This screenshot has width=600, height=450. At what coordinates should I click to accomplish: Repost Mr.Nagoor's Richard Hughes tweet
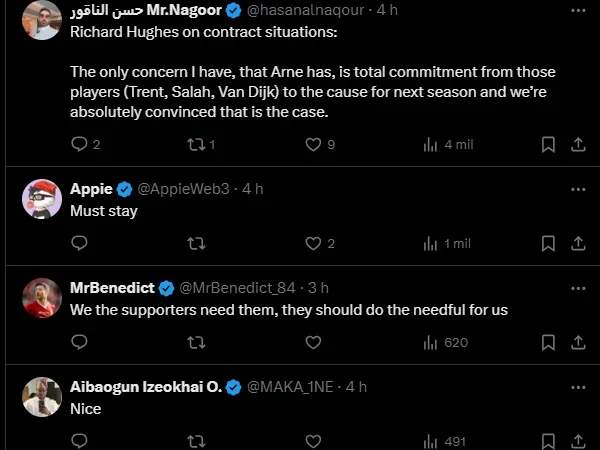(197, 144)
